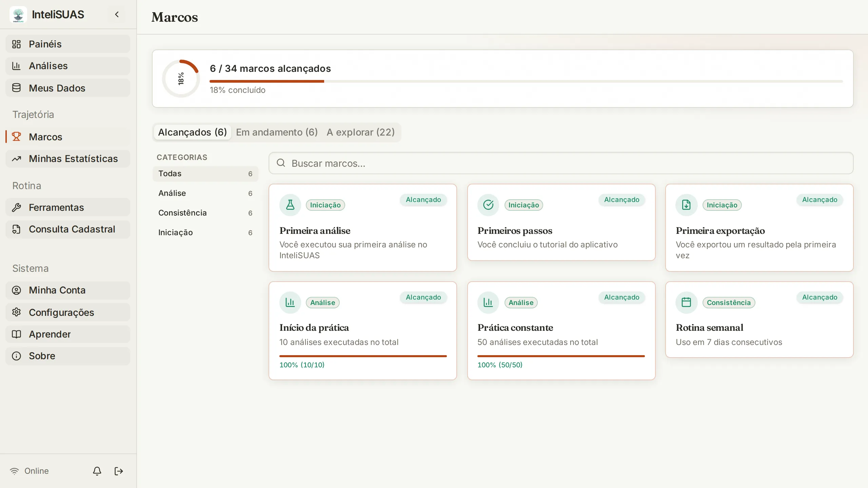Select the Alcançados (6) tab

192,132
